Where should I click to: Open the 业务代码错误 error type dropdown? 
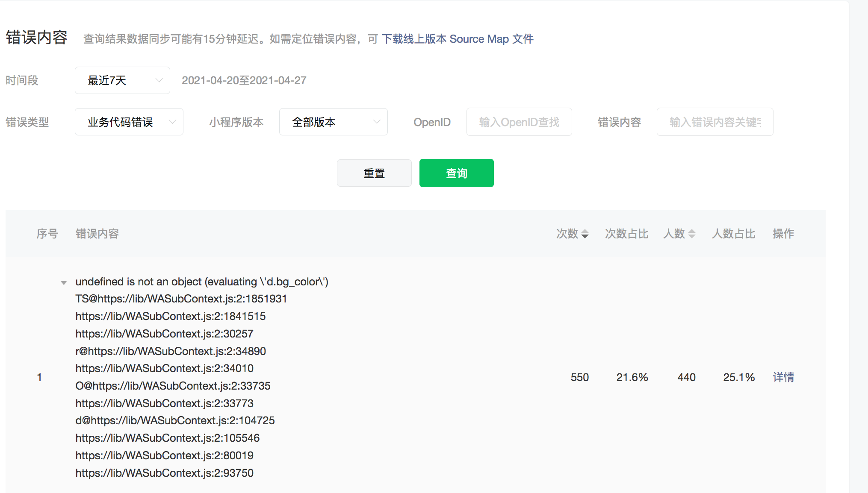click(x=129, y=122)
